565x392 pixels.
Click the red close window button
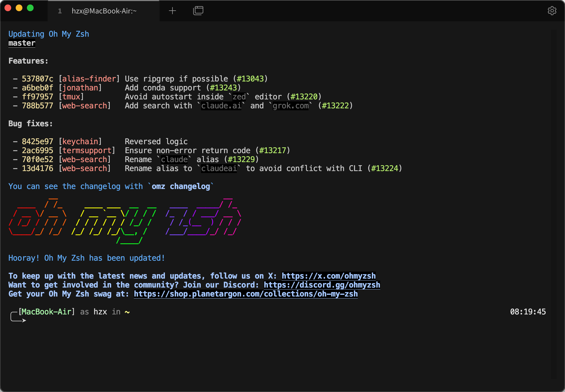click(x=8, y=8)
